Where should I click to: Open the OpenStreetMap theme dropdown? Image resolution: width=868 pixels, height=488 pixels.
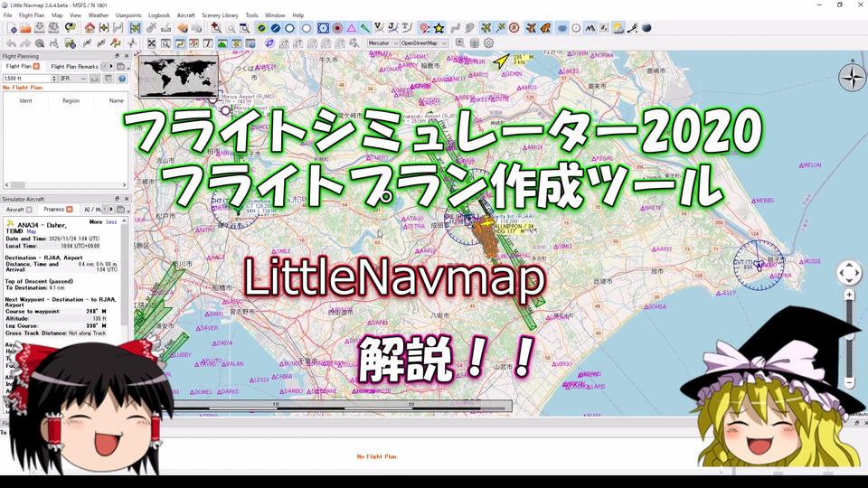tap(424, 42)
